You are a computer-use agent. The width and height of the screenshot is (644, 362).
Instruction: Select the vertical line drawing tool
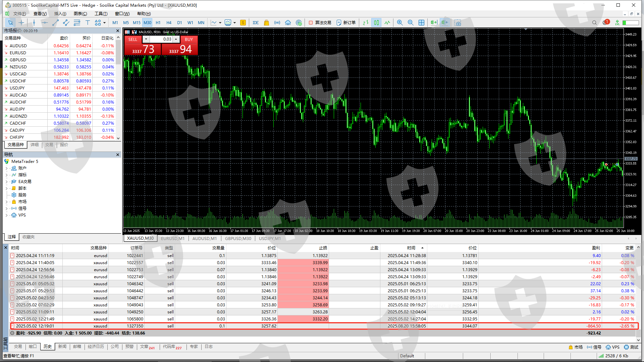pos(34,22)
